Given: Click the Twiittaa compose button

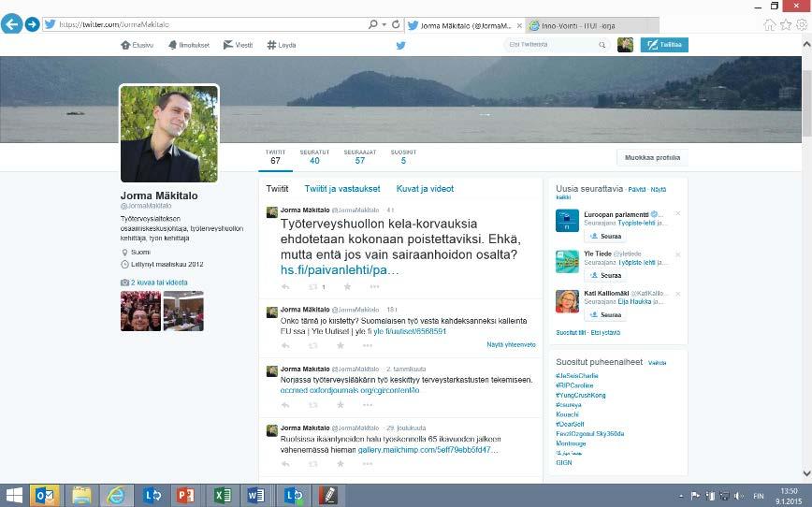Looking at the screenshot, I should point(664,45).
